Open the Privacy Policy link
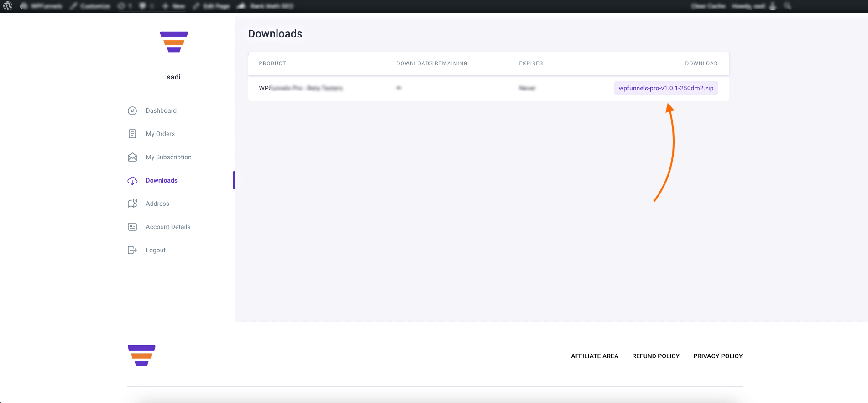Viewport: 868px width, 403px height. coord(718,356)
